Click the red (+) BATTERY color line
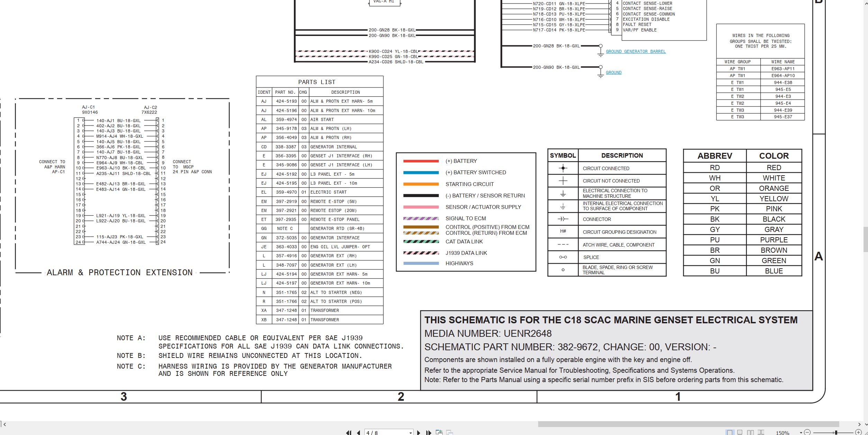The width and height of the screenshot is (868, 435). (x=421, y=161)
